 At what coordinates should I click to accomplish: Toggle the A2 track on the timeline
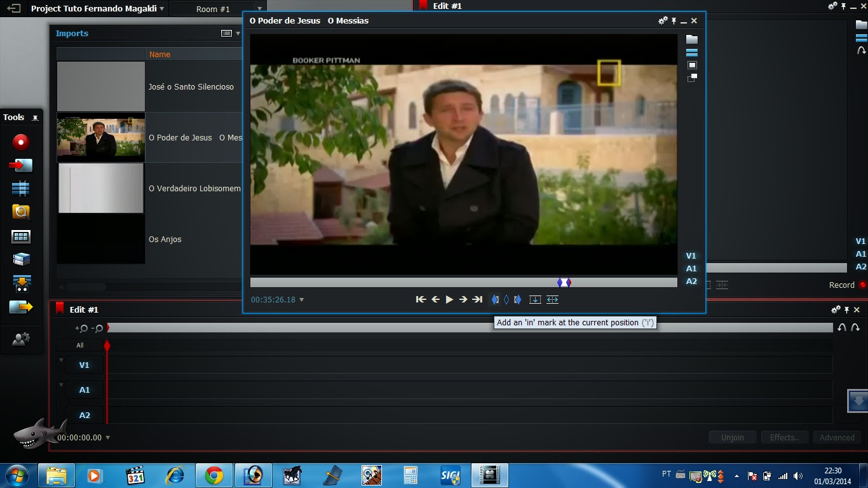84,415
